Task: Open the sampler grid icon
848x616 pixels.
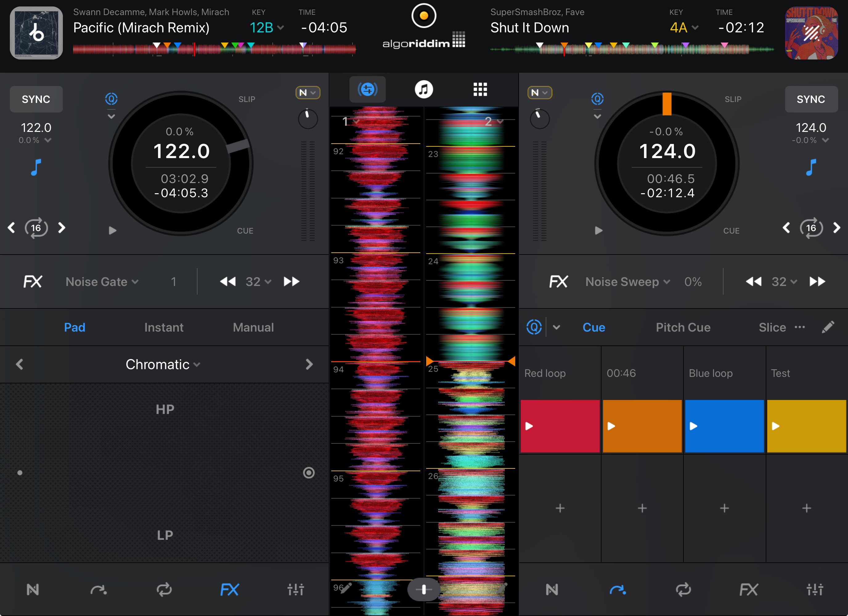Action: 480,89
